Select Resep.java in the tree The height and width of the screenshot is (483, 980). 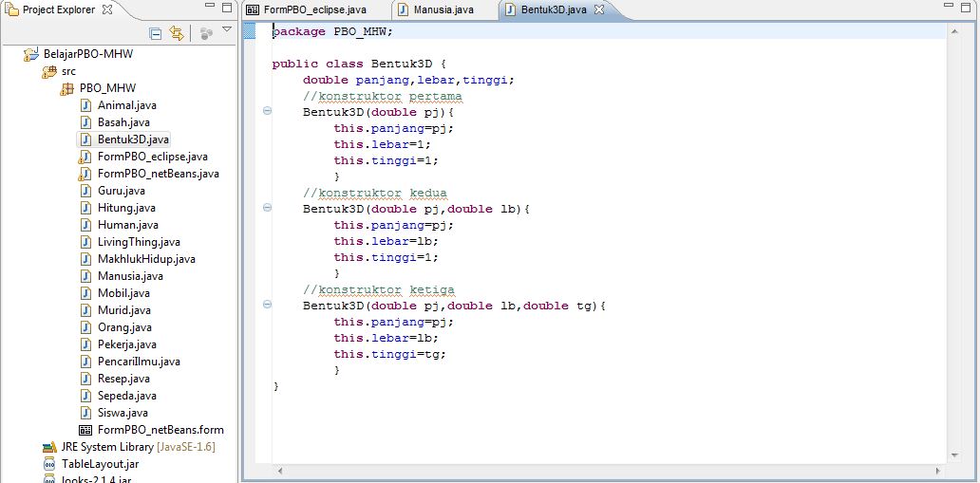[x=123, y=379]
